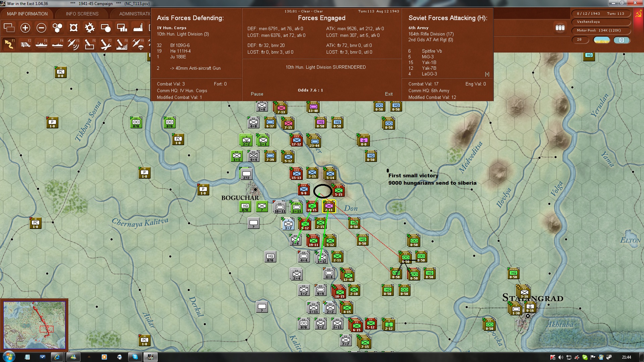Select the F4 amphibious transport mode

57,44
